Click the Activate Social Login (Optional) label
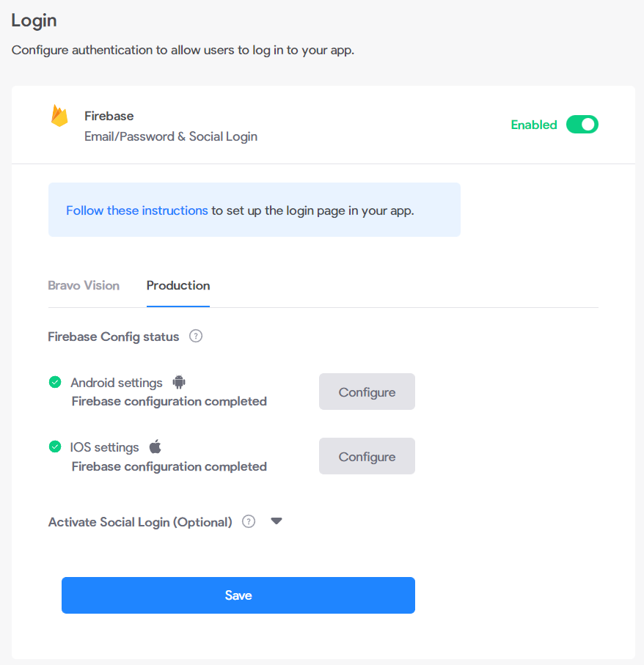The image size is (644, 665). point(140,521)
